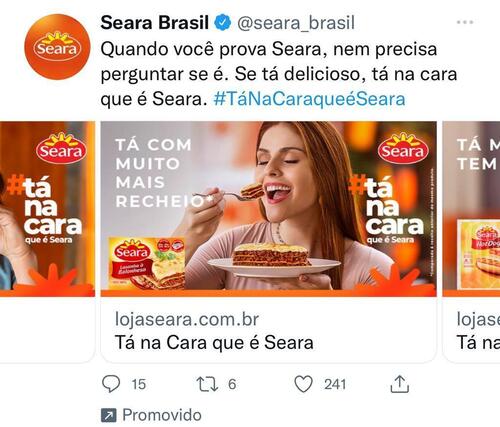Click the share upload icon
This screenshot has width=500, height=427.
[x=399, y=384]
